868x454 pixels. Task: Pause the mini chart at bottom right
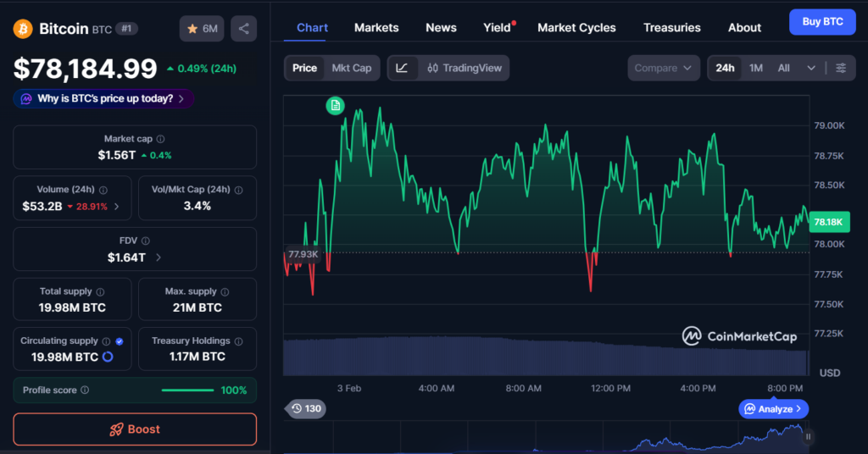[808, 436]
